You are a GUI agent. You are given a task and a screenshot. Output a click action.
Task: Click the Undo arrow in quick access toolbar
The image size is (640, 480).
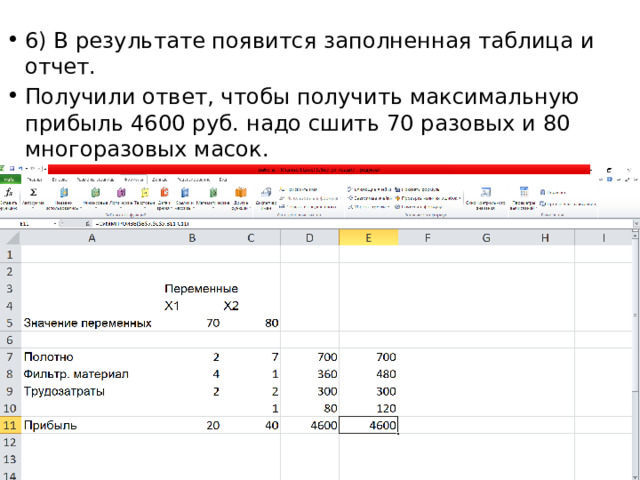(20, 169)
